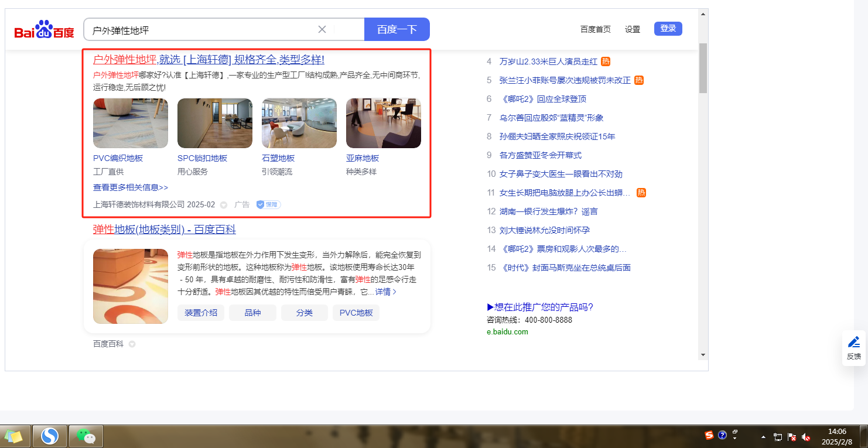Viewport: 868px width, 448px height.
Task: Open hot search 万岁山2.33米巨人演员走红
Action: pyautogui.click(x=548, y=61)
